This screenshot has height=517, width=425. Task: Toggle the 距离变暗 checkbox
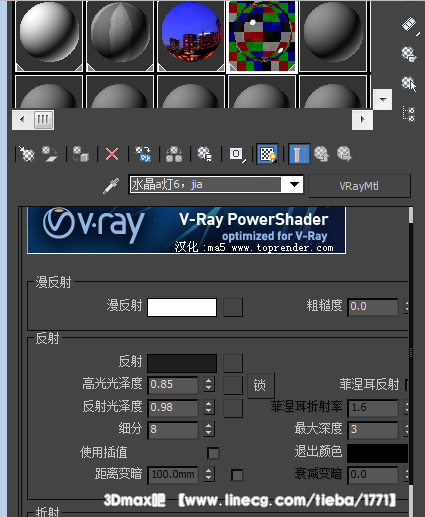[x=237, y=475]
